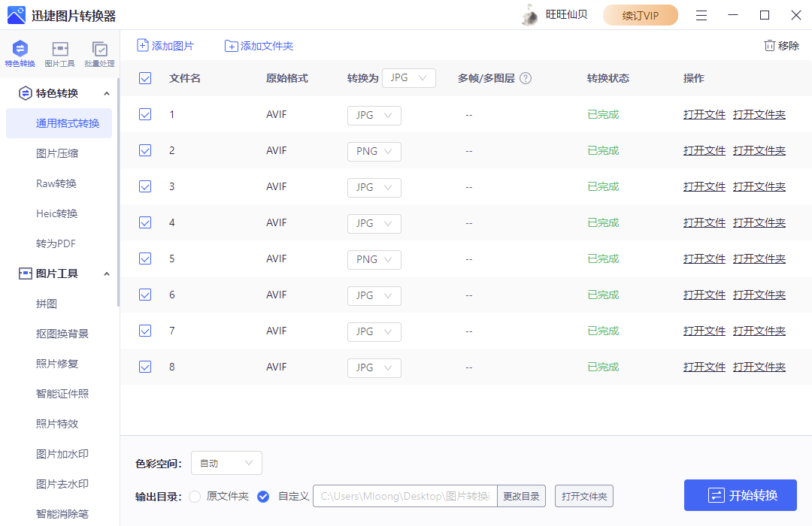Open file 1 via 打开文件 link
Viewport: 812px width, 526px height.
coord(704,114)
